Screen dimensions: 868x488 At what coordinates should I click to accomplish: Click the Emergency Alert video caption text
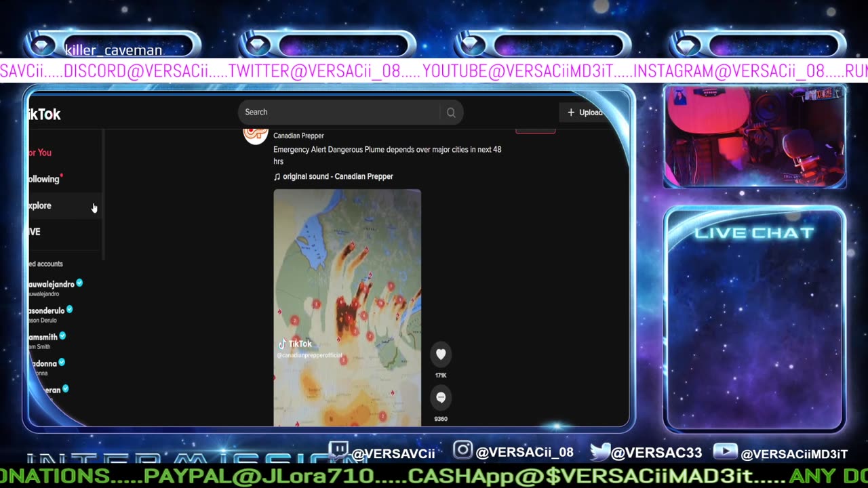[387, 155]
